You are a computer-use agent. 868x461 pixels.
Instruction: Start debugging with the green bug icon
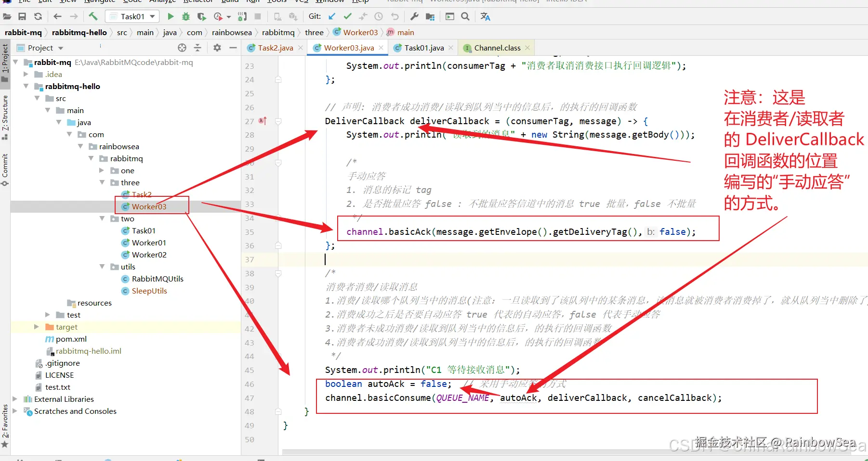click(186, 17)
